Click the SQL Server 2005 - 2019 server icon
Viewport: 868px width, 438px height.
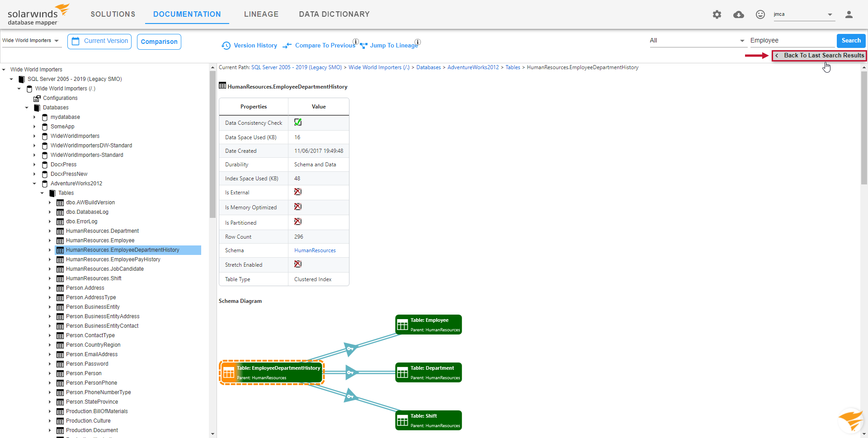point(21,79)
